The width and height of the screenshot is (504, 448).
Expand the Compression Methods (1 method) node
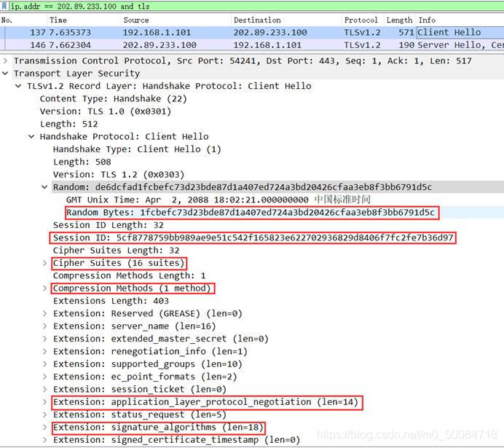coord(44,288)
